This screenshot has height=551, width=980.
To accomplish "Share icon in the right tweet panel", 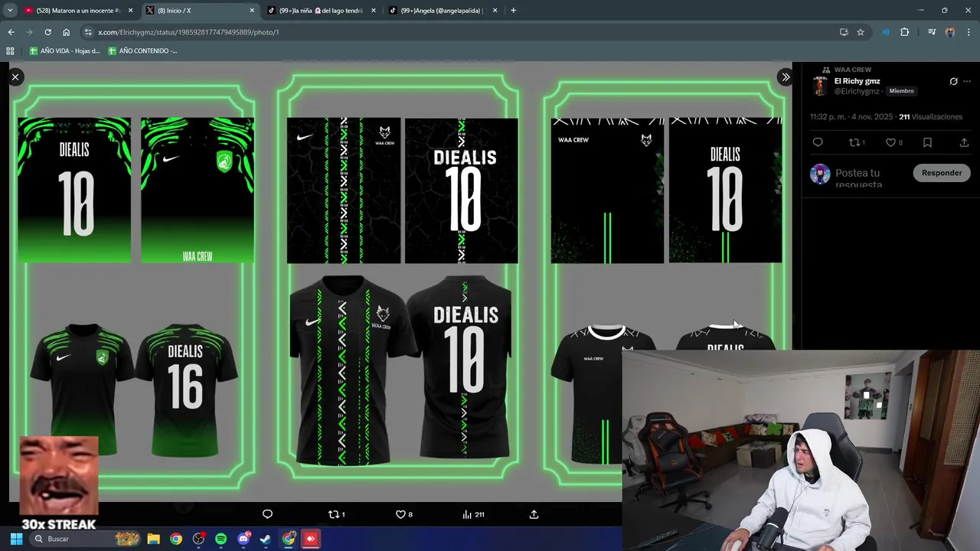I will click(x=964, y=142).
